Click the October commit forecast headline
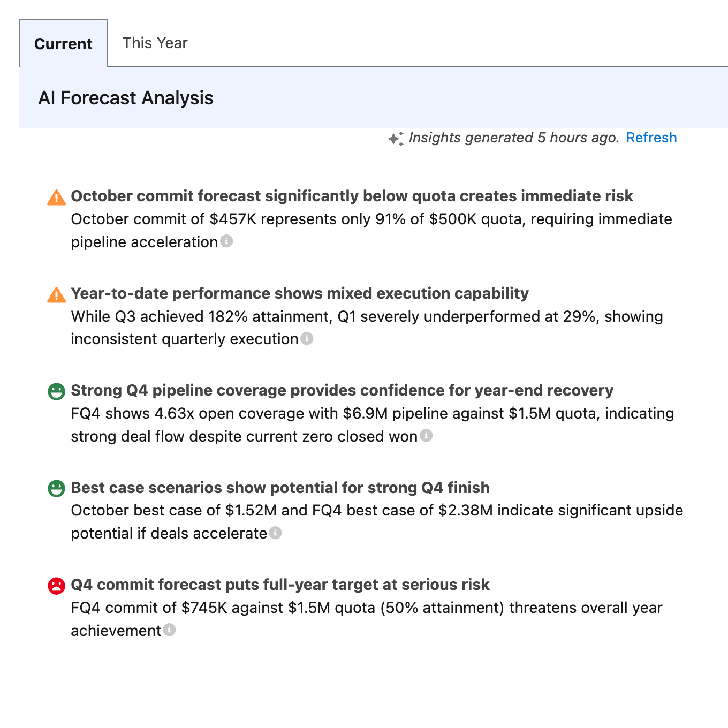Screen dimensions: 728x728 (352, 196)
